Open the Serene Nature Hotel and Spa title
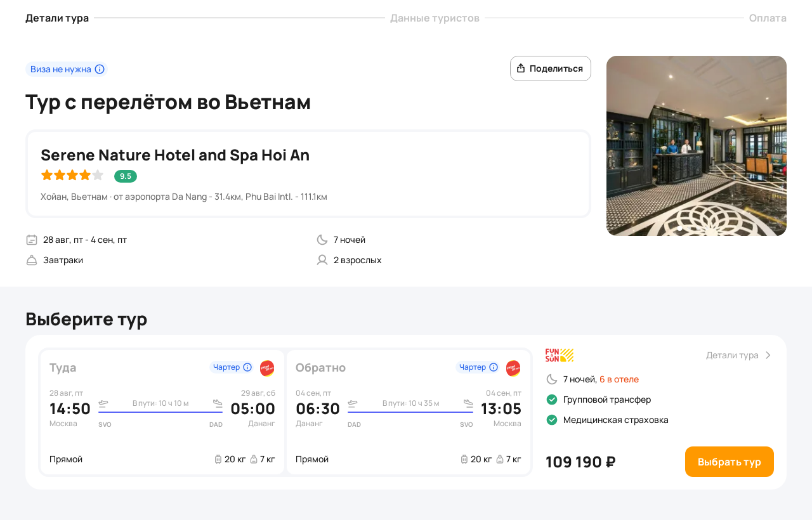The height and width of the screenshot is (520, 812). click(175, 155)
